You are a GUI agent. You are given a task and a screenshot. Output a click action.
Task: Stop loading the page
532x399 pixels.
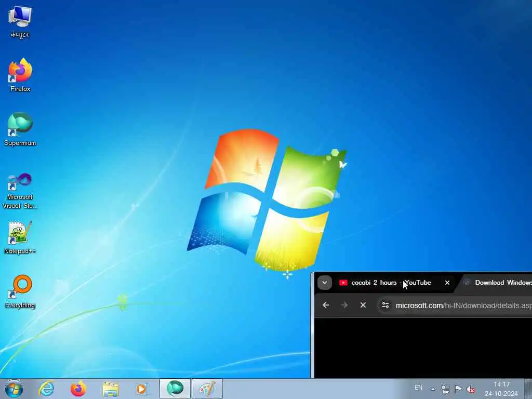pyautogui.click(x=363, y=305)
